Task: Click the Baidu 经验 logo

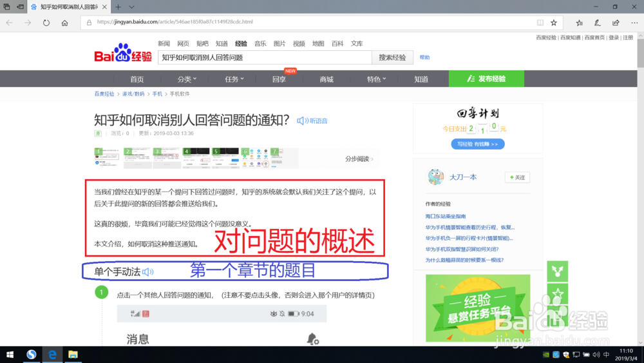Action: pyautogui.click(x=123, y=53)
